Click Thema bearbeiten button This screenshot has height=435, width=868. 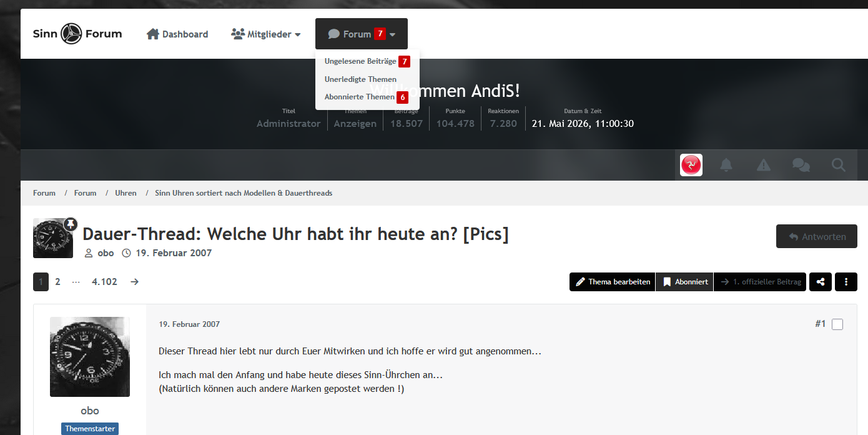pos(612,282)
